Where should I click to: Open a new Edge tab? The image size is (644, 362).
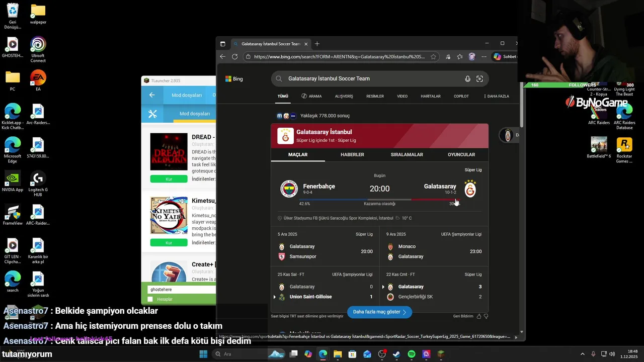(x=317, y=44)
